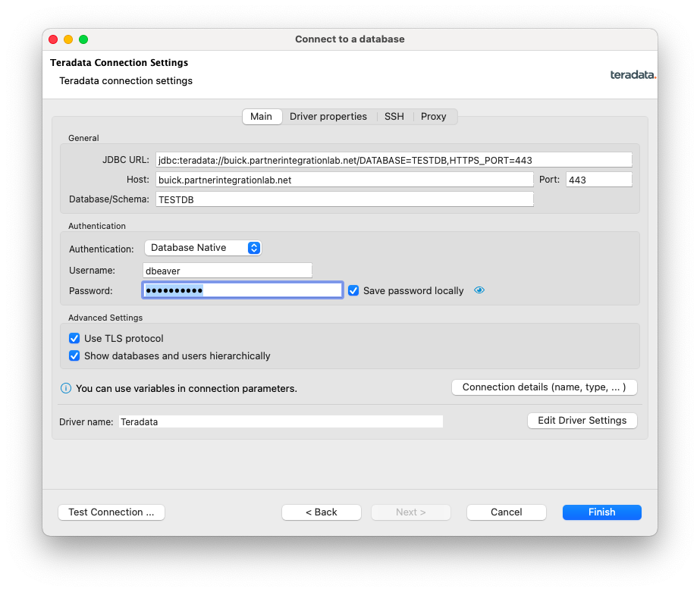
Task: Uncheck Save password locally
Action: [x=353, y=290]
